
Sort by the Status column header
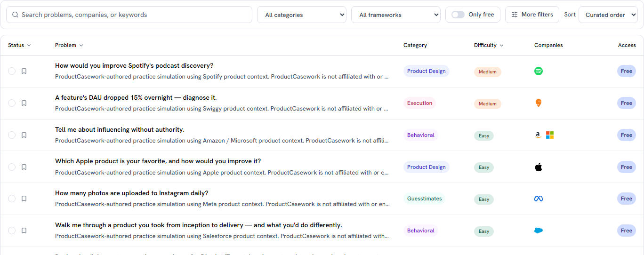pyautogui.click(x=20, y=45)
